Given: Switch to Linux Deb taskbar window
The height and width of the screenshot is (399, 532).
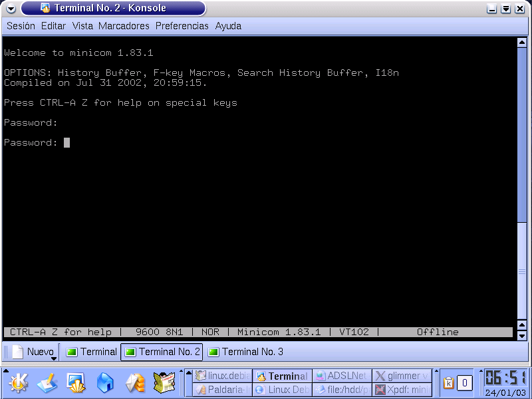Looking at the screenshot, I should point(282,390).
